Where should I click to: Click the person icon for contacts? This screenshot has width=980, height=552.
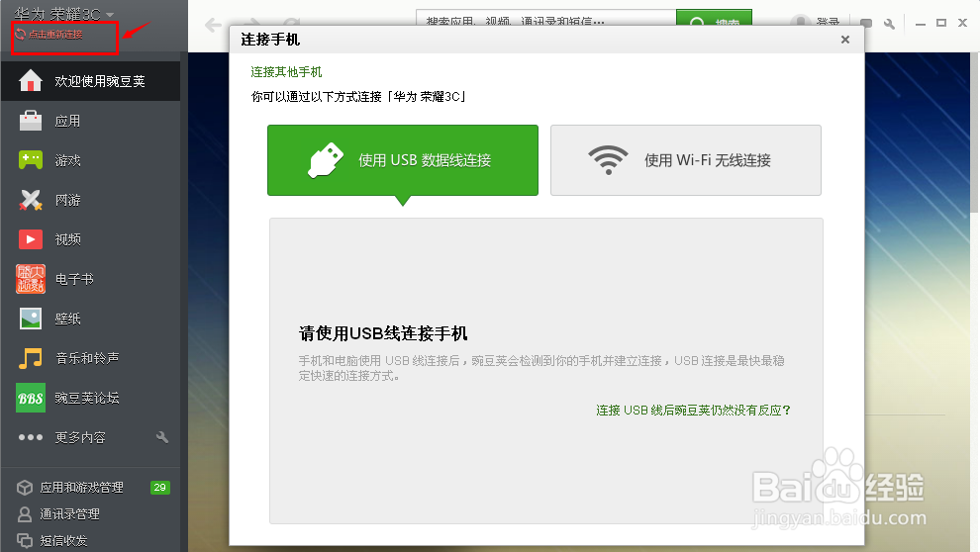(25, 513)
